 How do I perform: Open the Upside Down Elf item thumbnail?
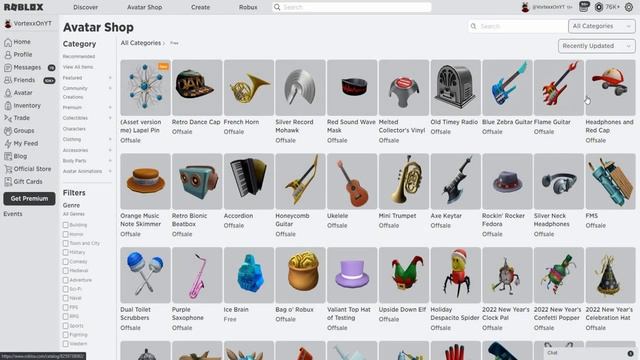pyautogui.click(x=404, y=275)
